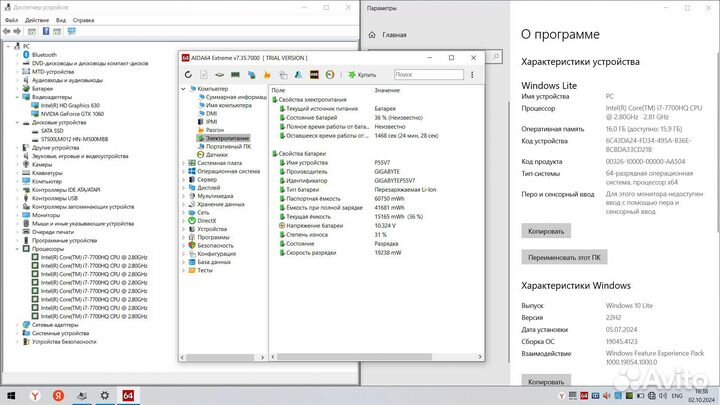Click the Device Manager back arrow icon
The height and width of the screenshot is (405, 720).
coord(7,32)
